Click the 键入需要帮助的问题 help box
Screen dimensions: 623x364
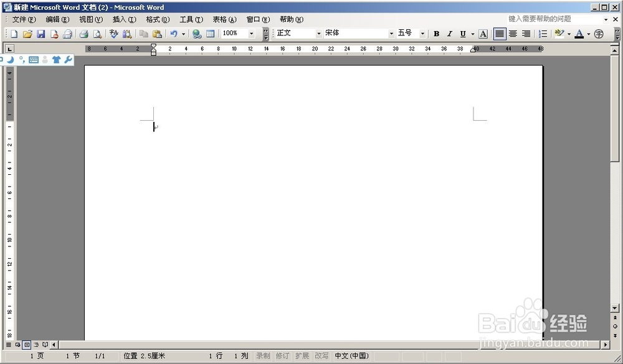(x=554, y=19)
